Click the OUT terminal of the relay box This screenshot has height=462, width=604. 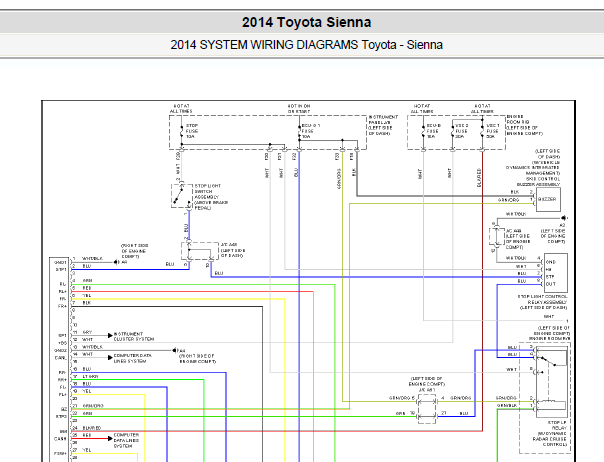tap(551, 284)
